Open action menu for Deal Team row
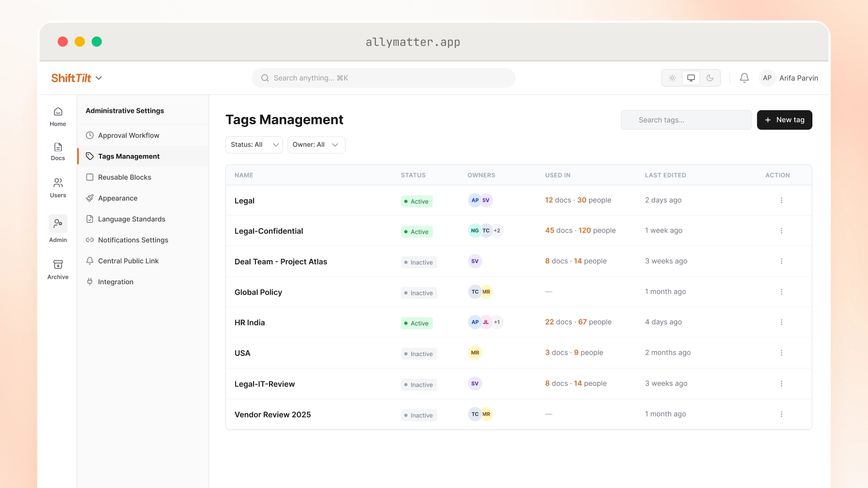Viewport: 868px width, 488px height. coord(781,261)
